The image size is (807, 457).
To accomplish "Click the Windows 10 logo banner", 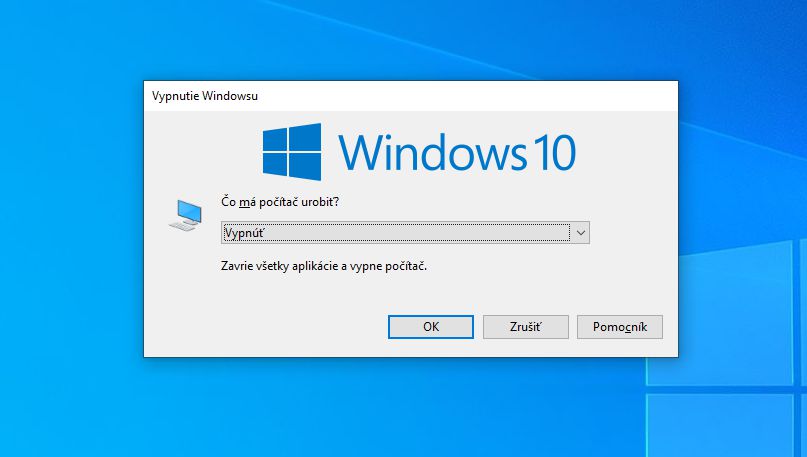I will [419, 152].
